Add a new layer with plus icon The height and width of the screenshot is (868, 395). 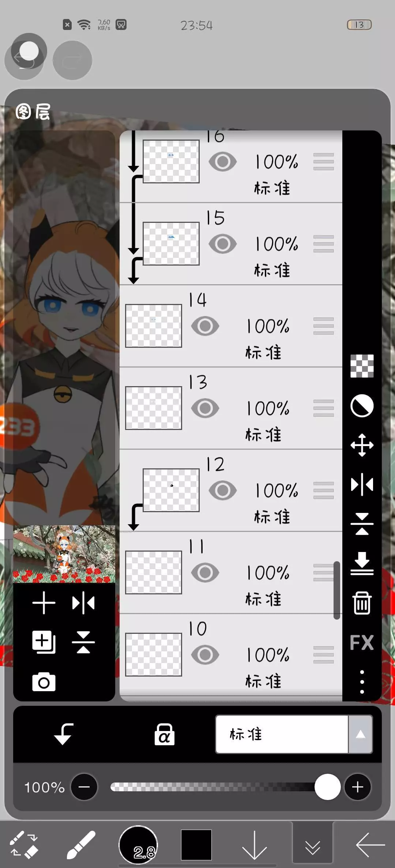click(44, 603)
